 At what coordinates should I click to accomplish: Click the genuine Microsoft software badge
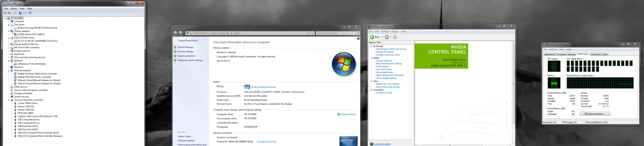pos(348,141)
